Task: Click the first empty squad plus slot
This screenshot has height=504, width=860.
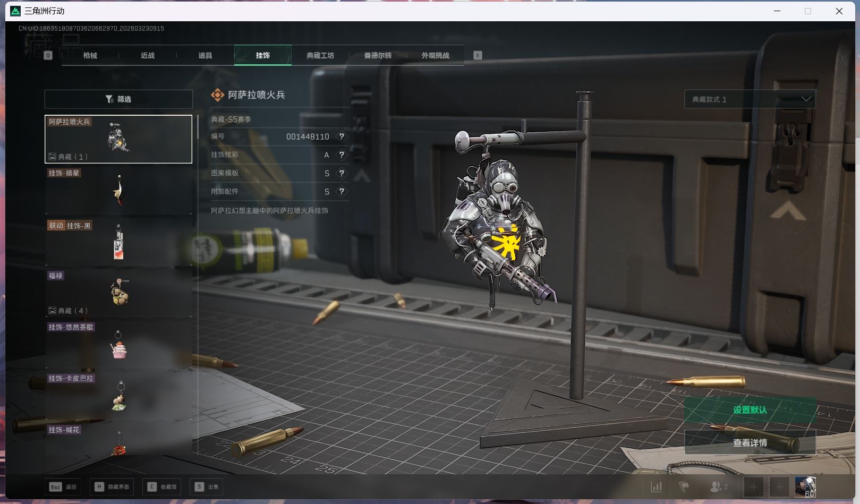Action: tap(753, 486)
